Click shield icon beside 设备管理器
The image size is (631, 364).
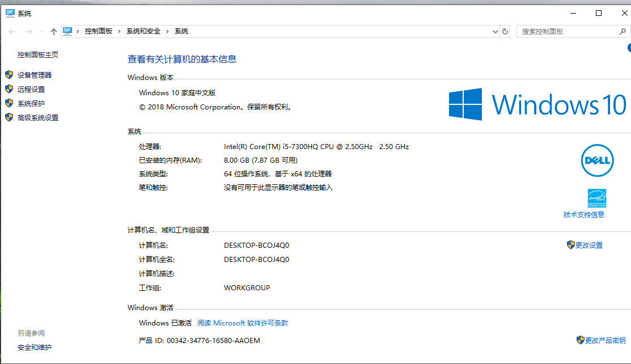pyautogui.click(x=9, y=75)
